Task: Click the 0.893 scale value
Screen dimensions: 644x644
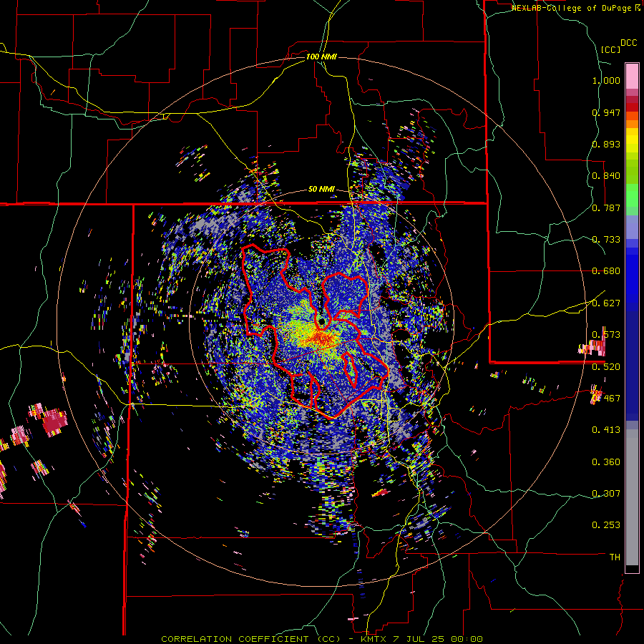Action: (606, 144)
